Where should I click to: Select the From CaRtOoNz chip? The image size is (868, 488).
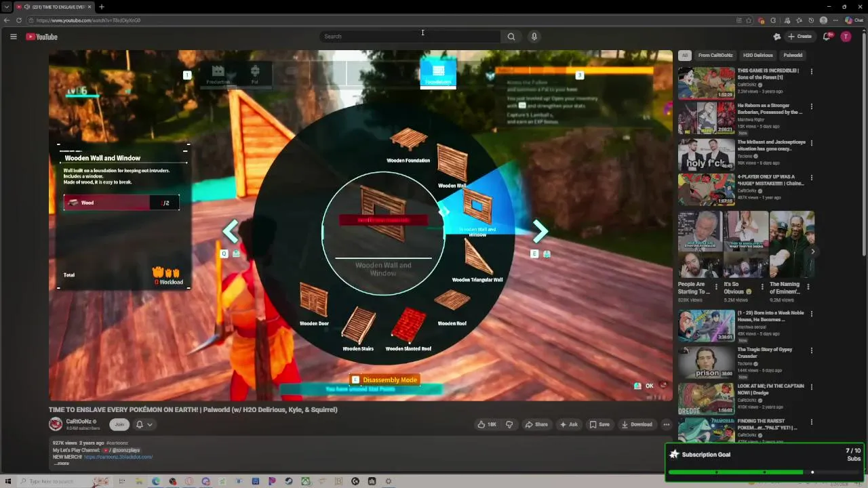coord(715,56)
